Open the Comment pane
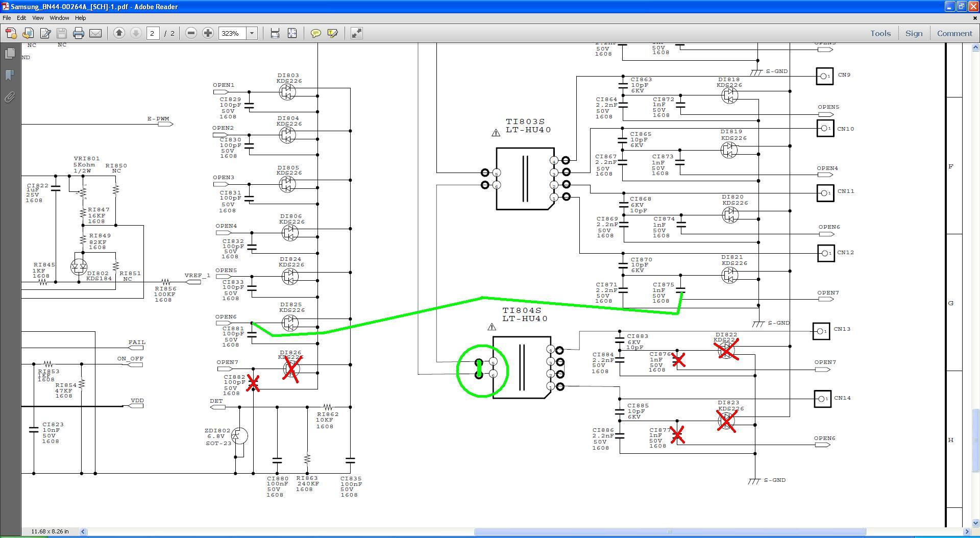This screenshot has height=538, width=980. pos(954,33)
